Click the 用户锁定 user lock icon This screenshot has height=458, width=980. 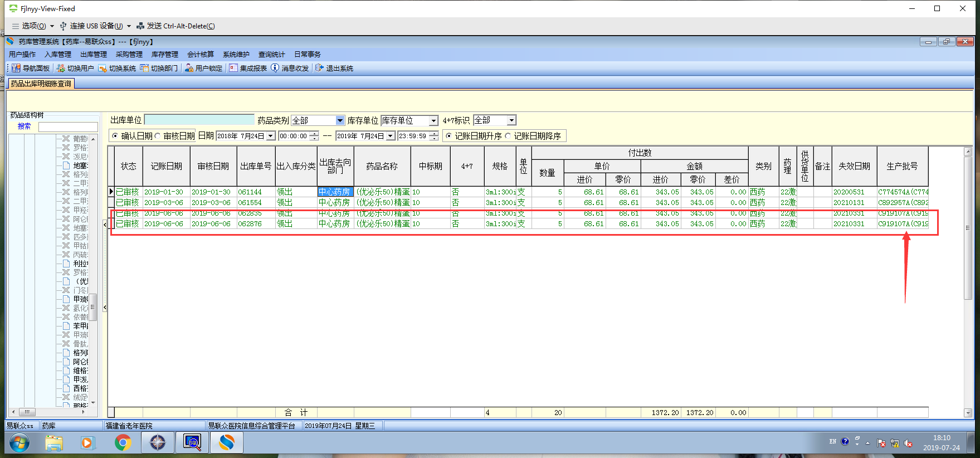click(189, 68)
